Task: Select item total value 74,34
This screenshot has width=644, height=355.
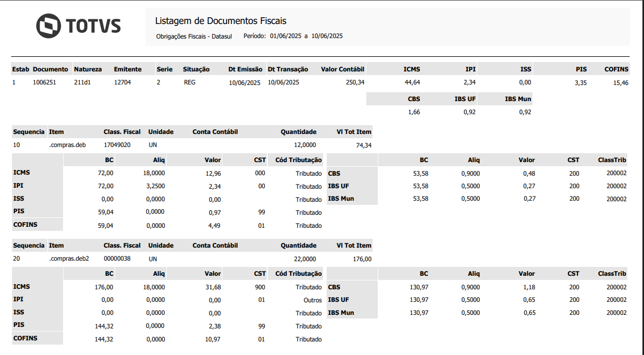Action: pyautogui.click(x=364, y=145)
